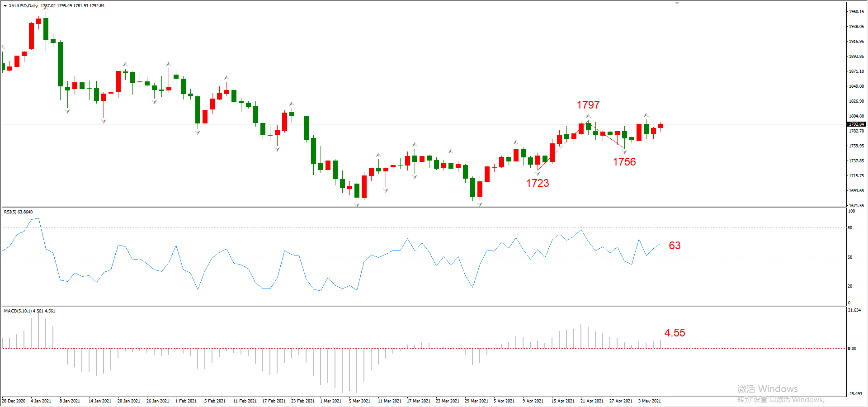Click the red 4.55 label in MACD pane

tap(675, 333)
